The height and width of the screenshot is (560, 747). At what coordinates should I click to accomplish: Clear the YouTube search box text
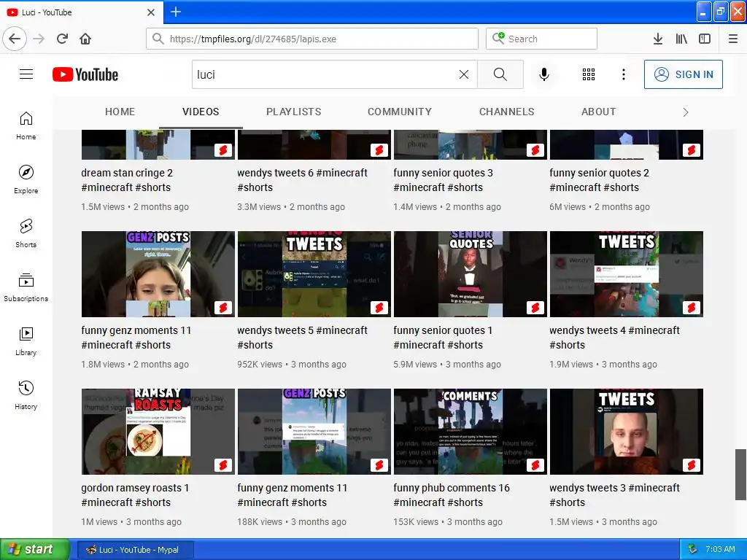(x=464, y=74)
